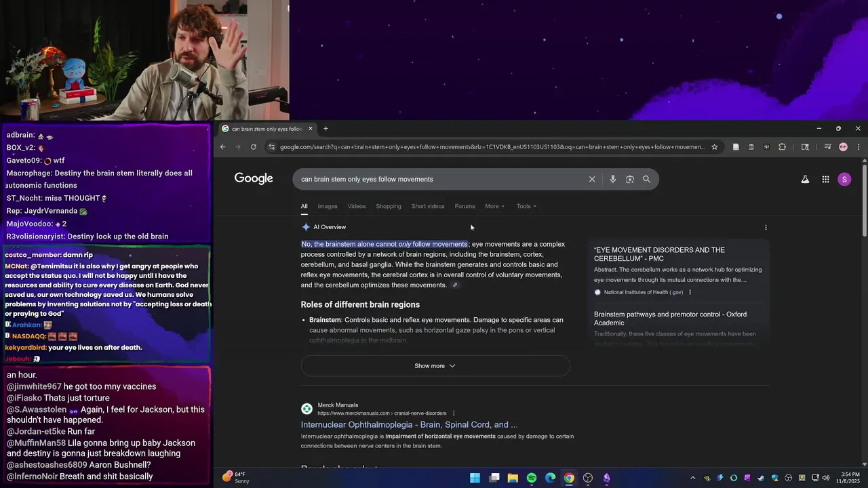Click chat mention '@InfernoNoir'

[x=33, y=476]
